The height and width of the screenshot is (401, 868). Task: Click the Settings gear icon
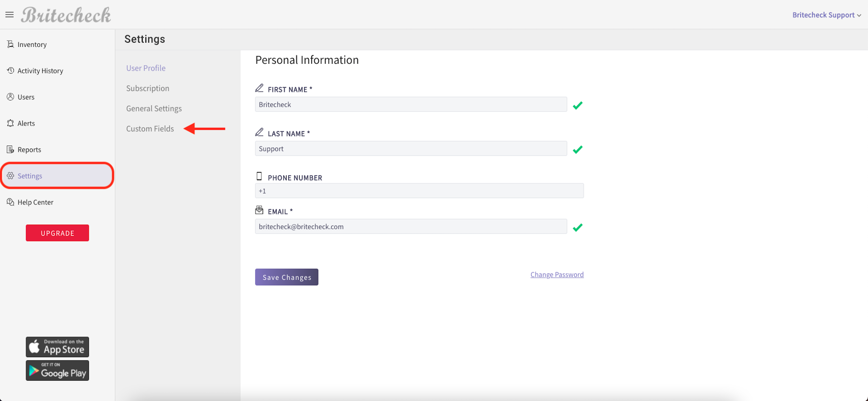click(10, 176)
